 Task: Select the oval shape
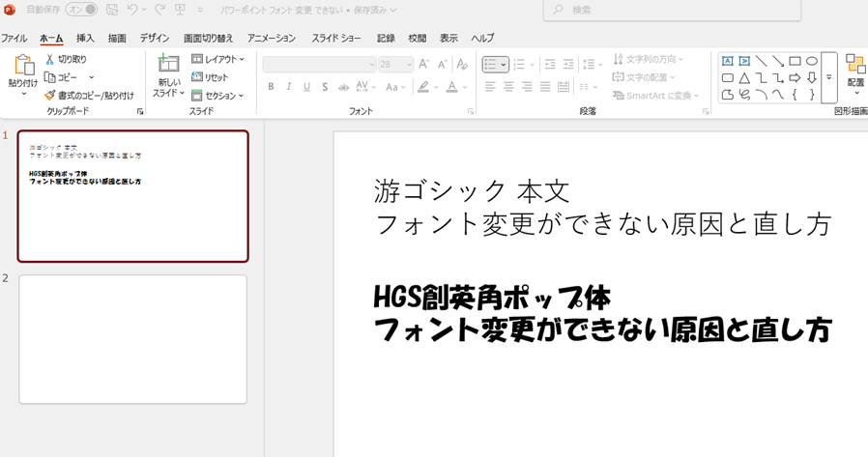click(812, 61)
